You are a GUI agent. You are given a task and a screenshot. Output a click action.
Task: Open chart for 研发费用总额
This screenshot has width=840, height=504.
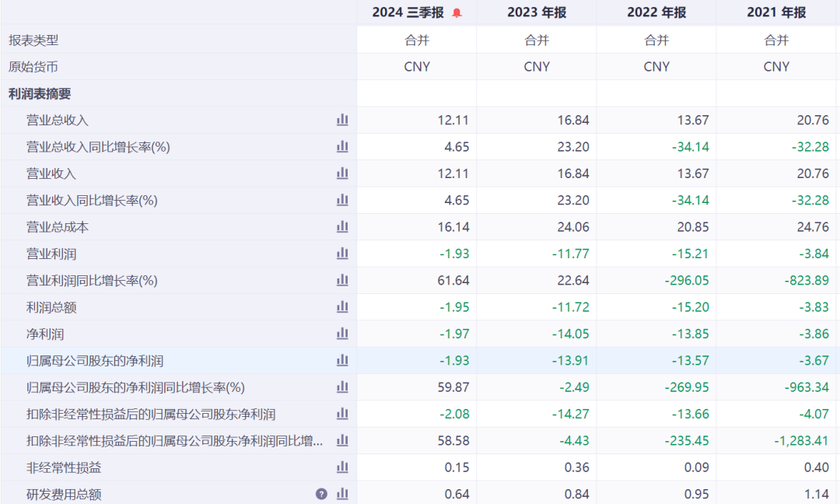point(341,494)
